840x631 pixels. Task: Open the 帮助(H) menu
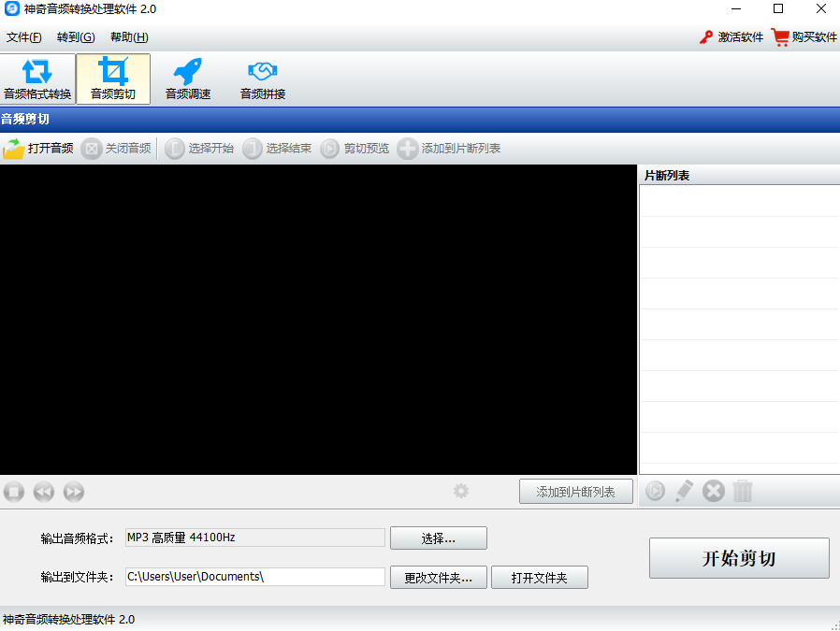129,37
